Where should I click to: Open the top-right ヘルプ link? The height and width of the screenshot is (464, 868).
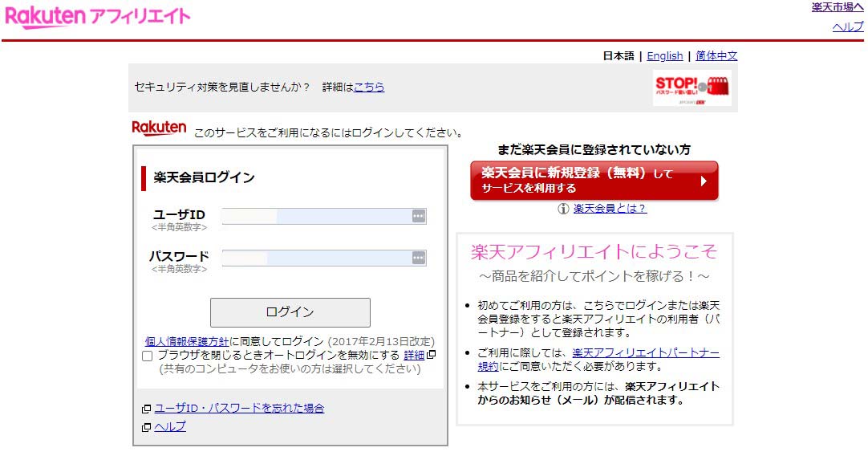pyautogui.click(x=847, y=26)
